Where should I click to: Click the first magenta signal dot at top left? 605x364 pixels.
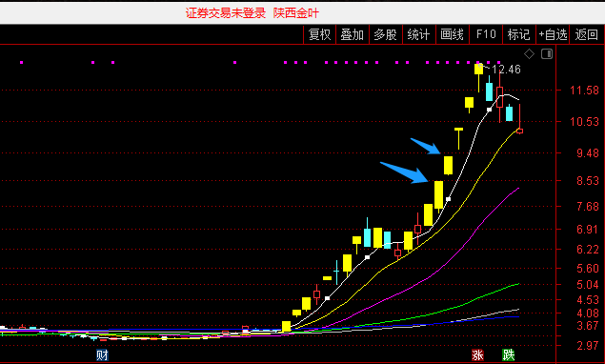(22, 62)
